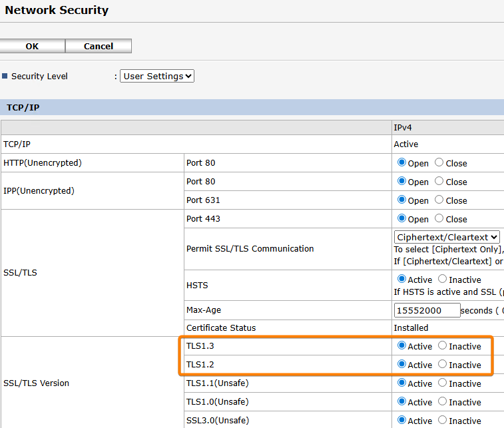
Task: Set TLS1.3 to Active
Action: point(401,345)
